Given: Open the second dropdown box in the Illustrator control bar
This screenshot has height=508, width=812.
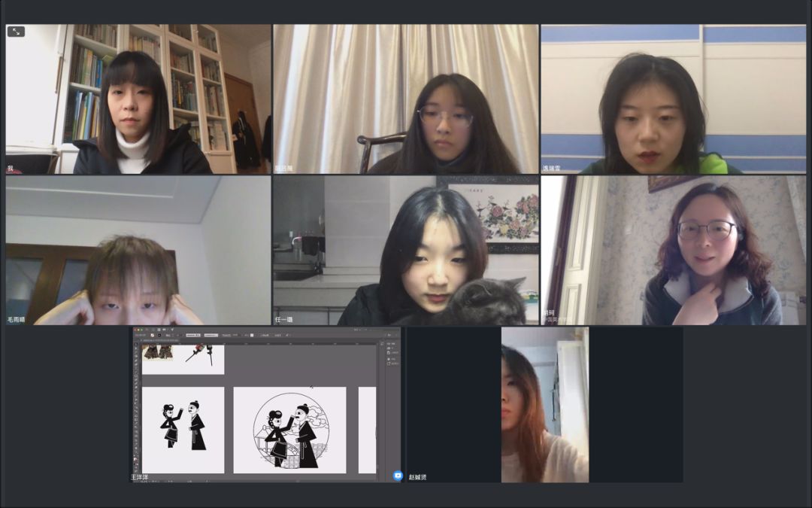Looking at the screenshot, I should pos(211,335).
